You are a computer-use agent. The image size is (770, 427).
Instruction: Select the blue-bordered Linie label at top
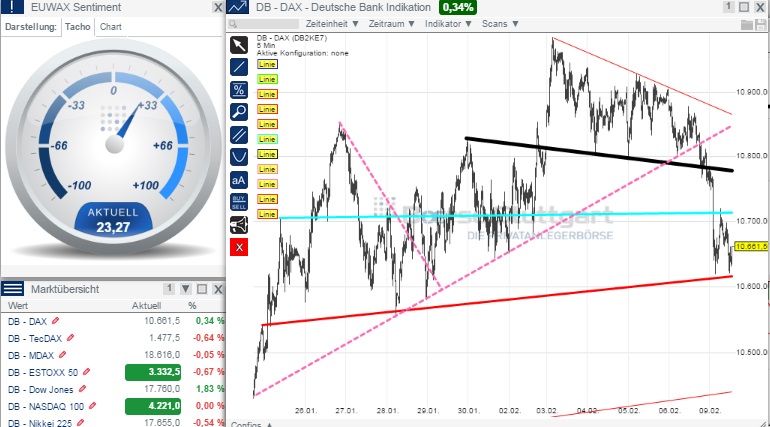267,64
